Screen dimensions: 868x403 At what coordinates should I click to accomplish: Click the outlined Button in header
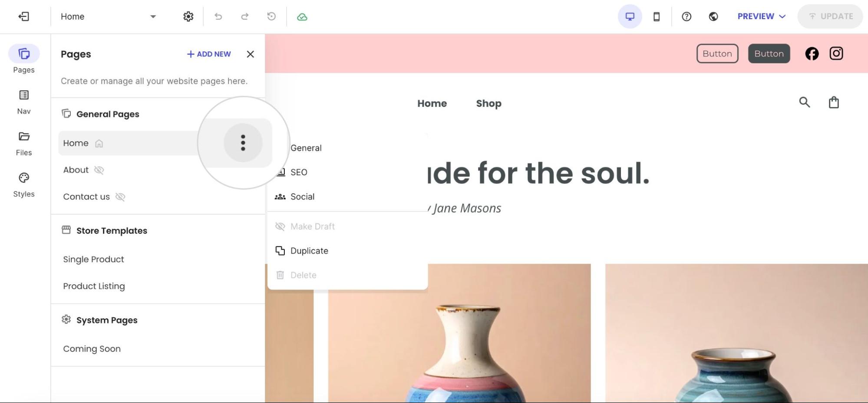717,53
